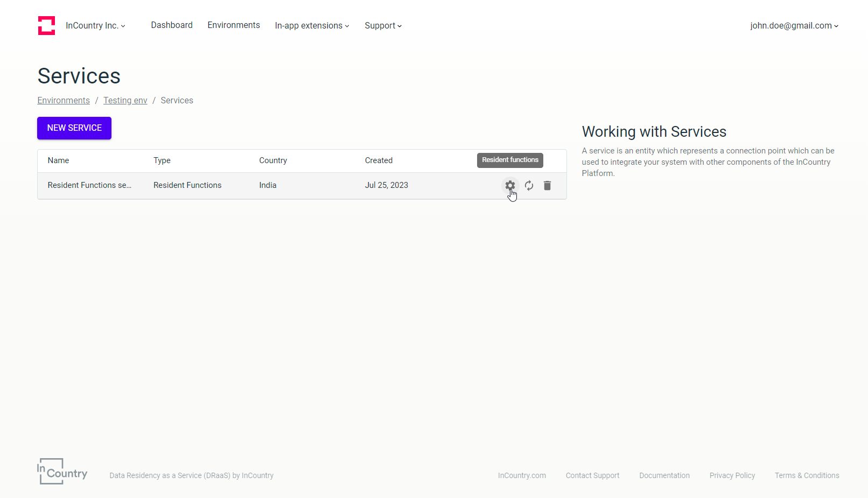The width and height of the screenshot is (868, 498).
Task: Click the 'India' country cell
Action: (x=268, y=185)
